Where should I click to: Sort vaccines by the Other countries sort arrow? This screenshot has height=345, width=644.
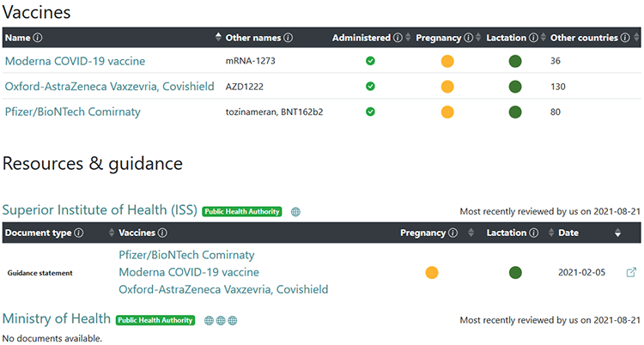636,38
